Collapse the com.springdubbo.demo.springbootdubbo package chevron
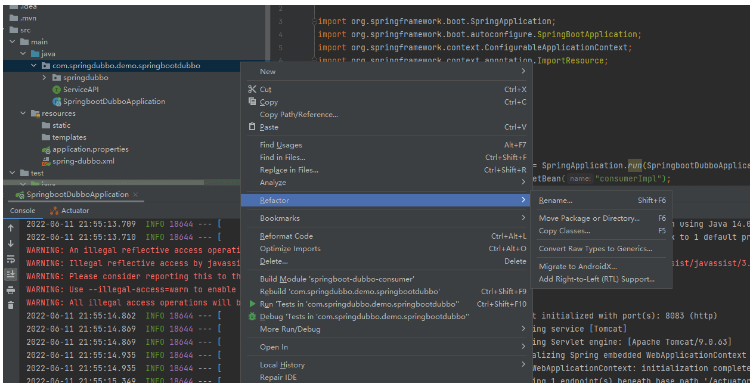This screenshot has width=752, height=383. [x=34, y=66]
